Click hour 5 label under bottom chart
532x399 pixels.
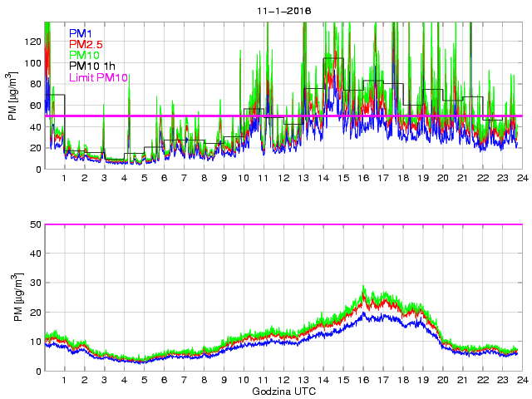pyautogui.click(x=144, y=380)
